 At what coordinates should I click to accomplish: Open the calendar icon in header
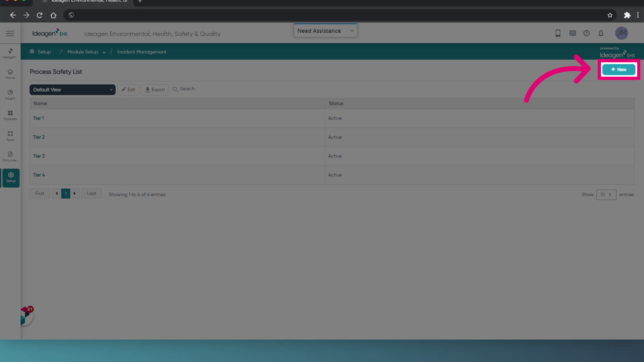[x=573, y=33]
